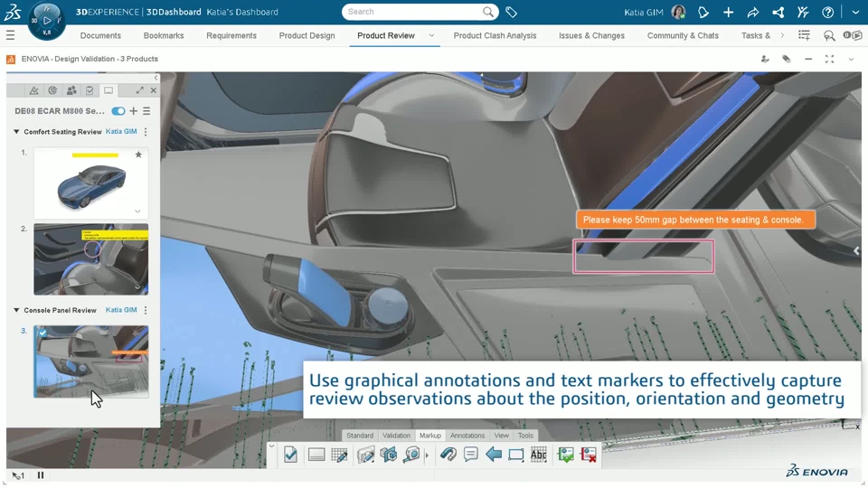Choose the grid sketch pencil tool
The image size is (868, 488).
[x=339, y=455]
